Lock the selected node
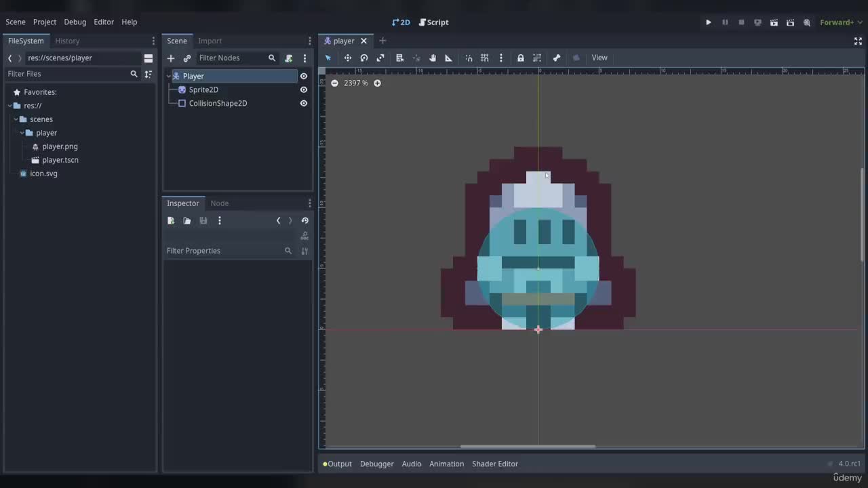Image resolution: width=868 pixels, height=488 pixels. (x=520, y=58)
